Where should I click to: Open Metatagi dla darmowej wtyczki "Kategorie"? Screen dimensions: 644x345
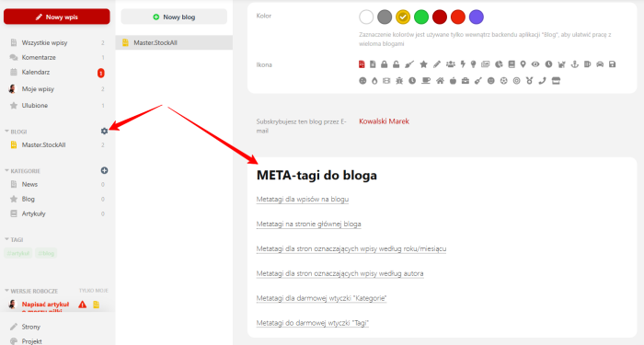[322, 298]
